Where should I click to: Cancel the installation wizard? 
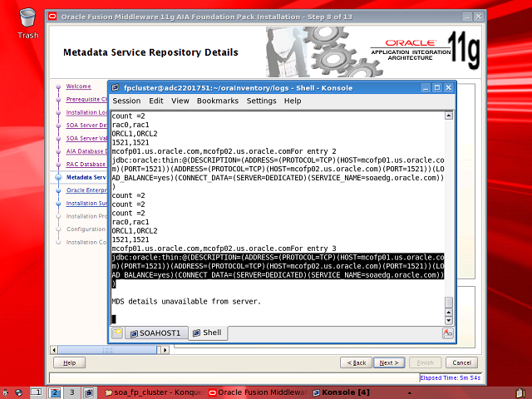tap(459, 362)
